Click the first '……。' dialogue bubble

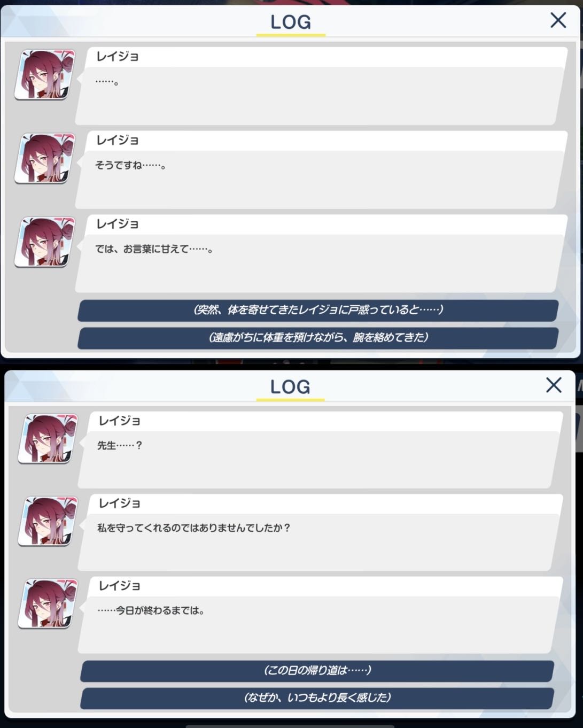pyautogui.click(x=321, y=86)
